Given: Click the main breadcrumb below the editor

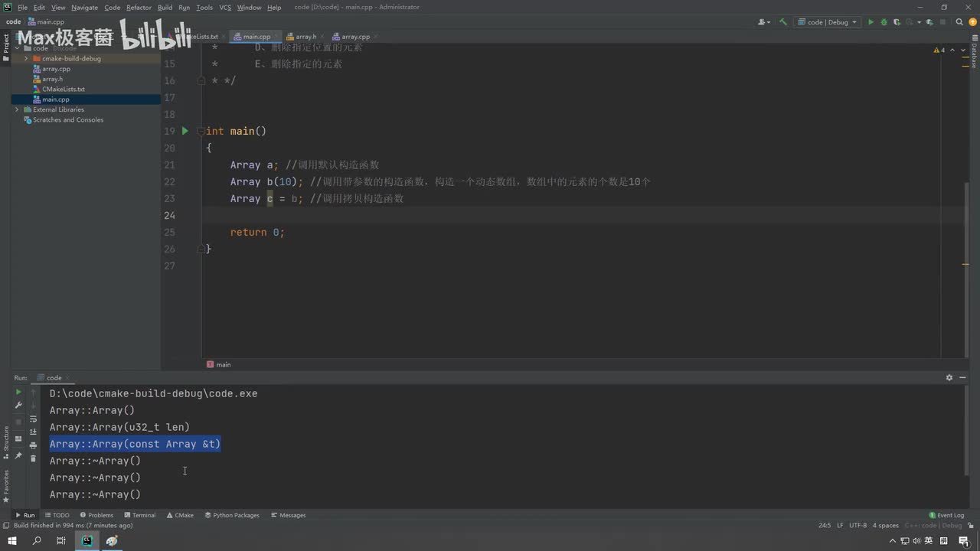Looking at the screenshot, I should (219, 364).
